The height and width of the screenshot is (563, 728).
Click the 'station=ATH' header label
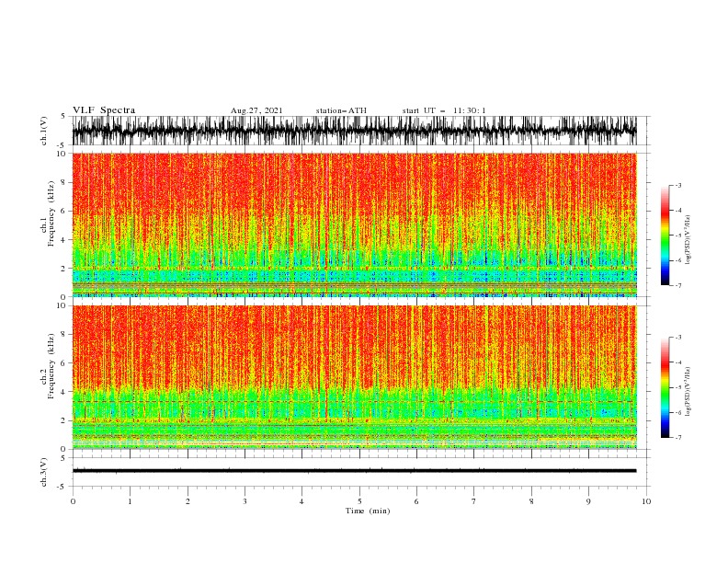[x=341, y=110]
